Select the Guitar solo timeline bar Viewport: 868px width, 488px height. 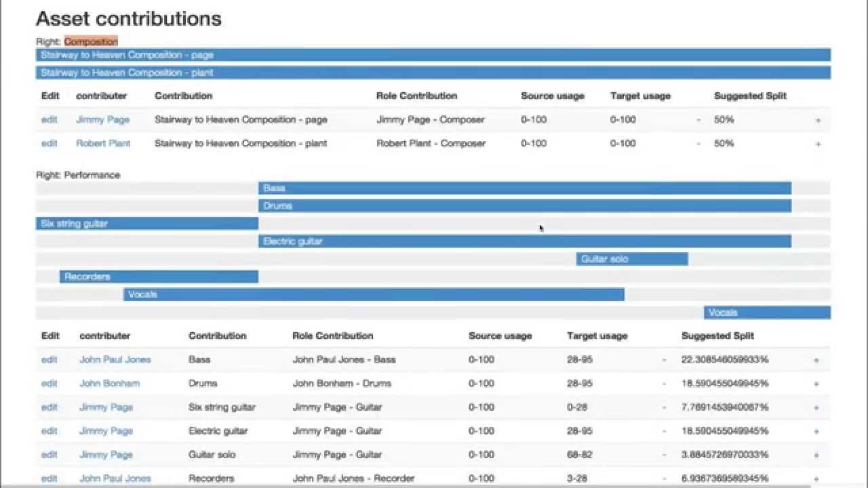pyautogui.click(x=632, y=259)
